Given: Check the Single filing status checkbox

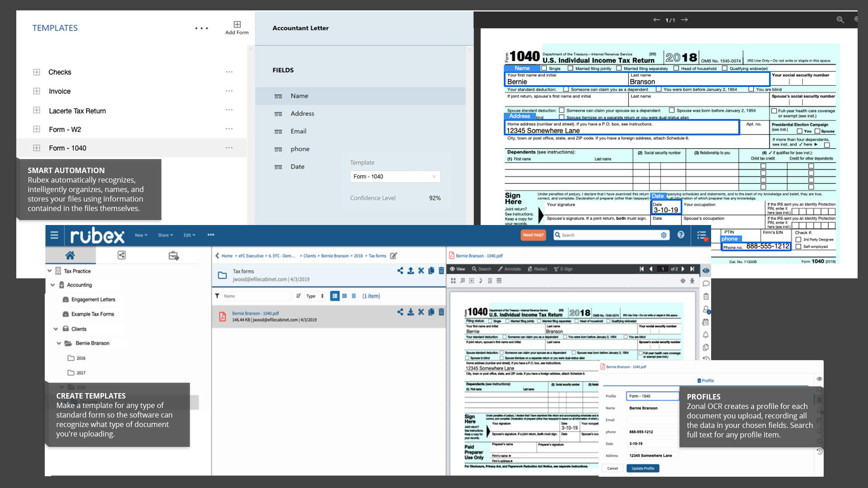Looking at the screenshot, I should 544,69.
